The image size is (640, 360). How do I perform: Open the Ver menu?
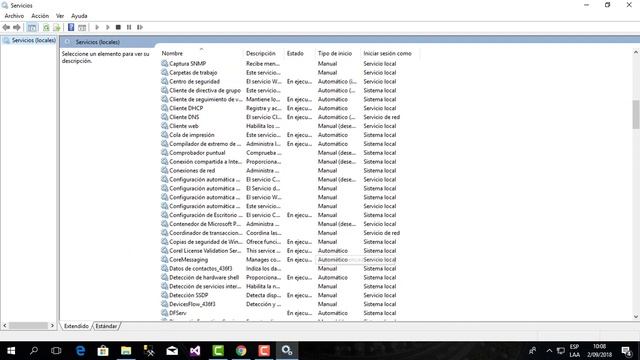pos(60,16)
